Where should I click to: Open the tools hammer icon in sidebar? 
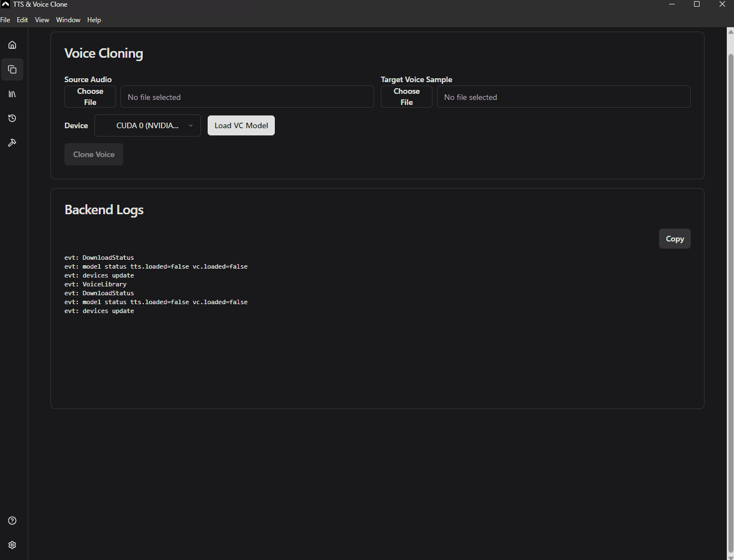[x=12, y=143]
